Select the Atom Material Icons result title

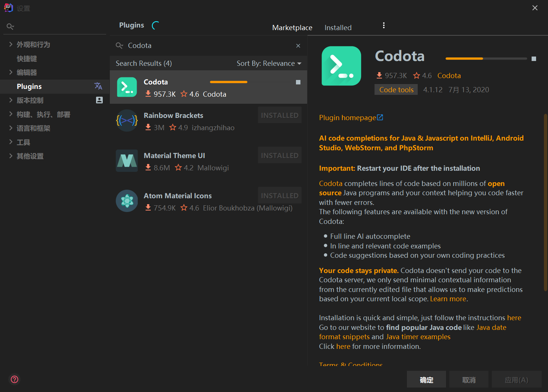pyautogui.click(x=178, y=196)
